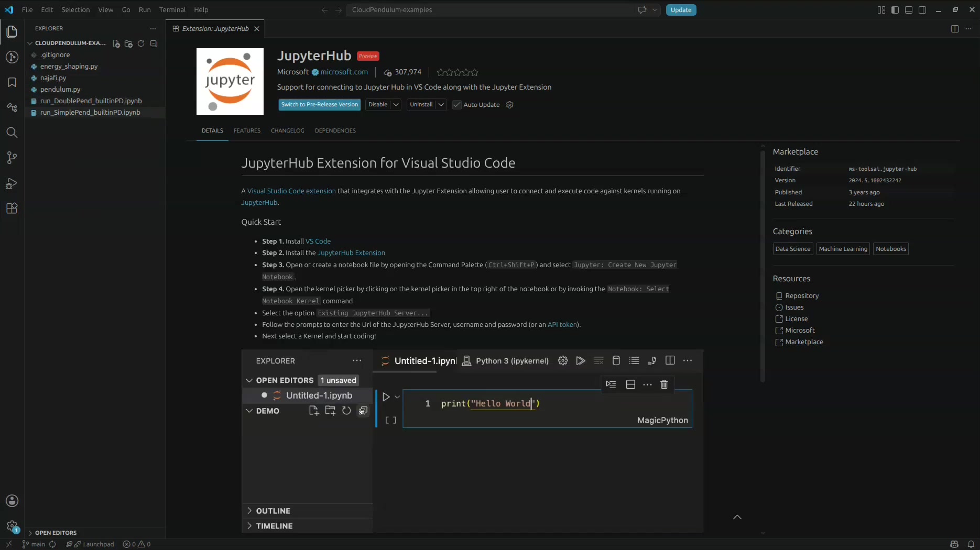Synchronize changes in status bar
This screenshot has width=980, height=550.
(52, 544)
